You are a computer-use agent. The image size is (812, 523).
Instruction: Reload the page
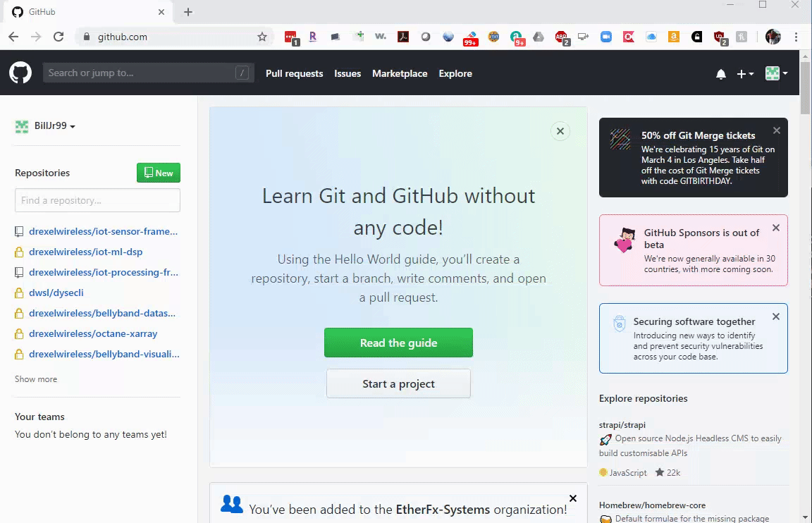[x=59, y=37]
